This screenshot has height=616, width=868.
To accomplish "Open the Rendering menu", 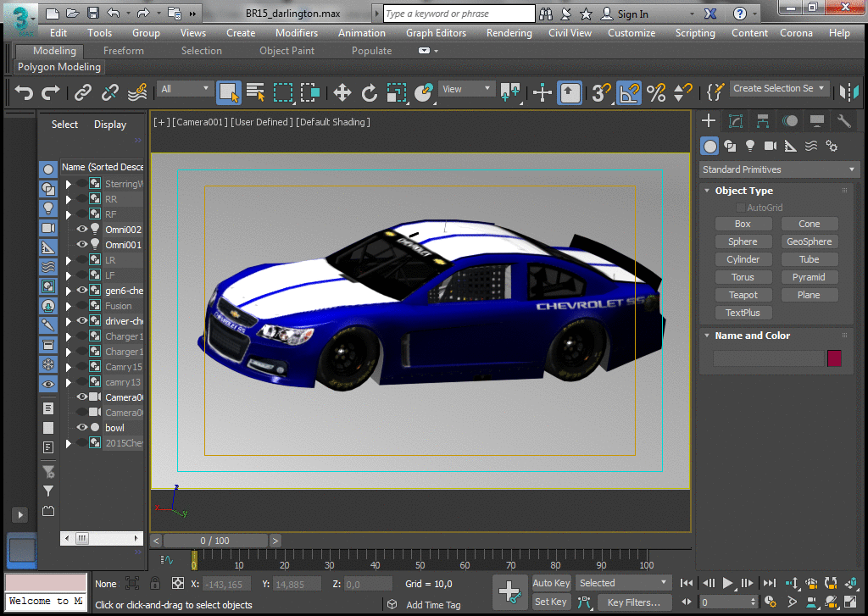I will pos(509,33).
